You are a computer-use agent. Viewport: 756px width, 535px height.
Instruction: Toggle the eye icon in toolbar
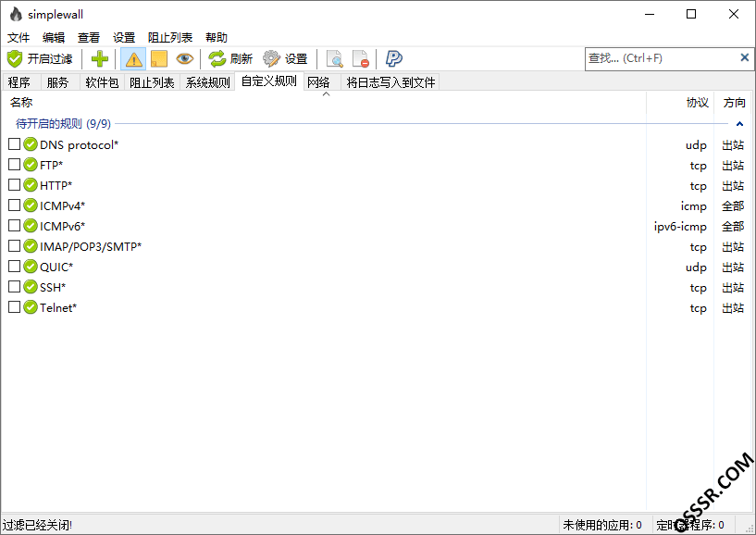(185, 59)
